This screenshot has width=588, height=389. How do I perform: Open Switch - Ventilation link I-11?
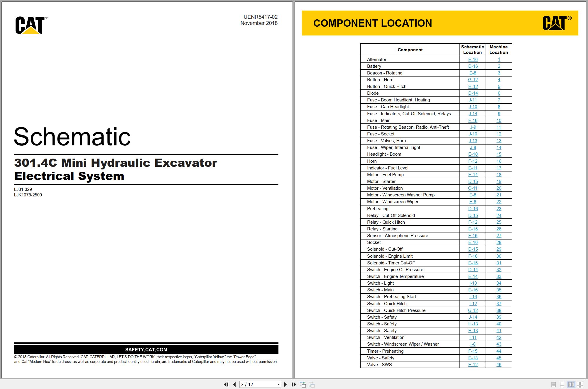point(473,337)
